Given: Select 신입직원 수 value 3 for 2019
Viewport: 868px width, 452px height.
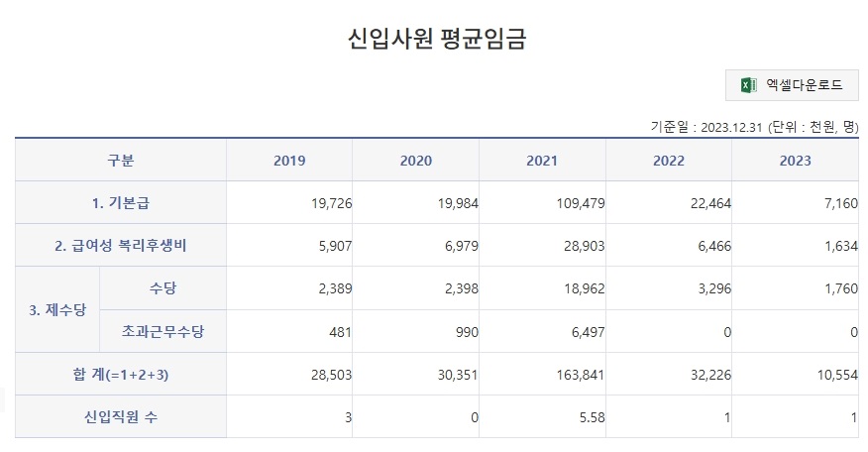Looking at the screenshot, I should [348, 417].
